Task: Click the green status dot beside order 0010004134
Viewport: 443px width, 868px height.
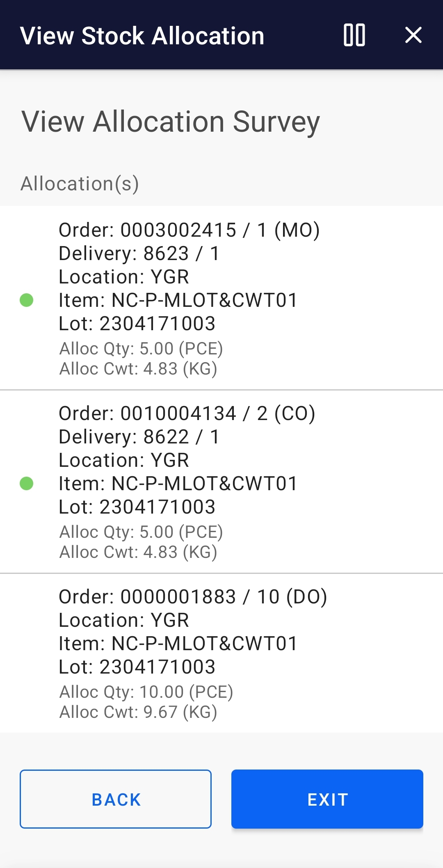Action: [27, 483]
